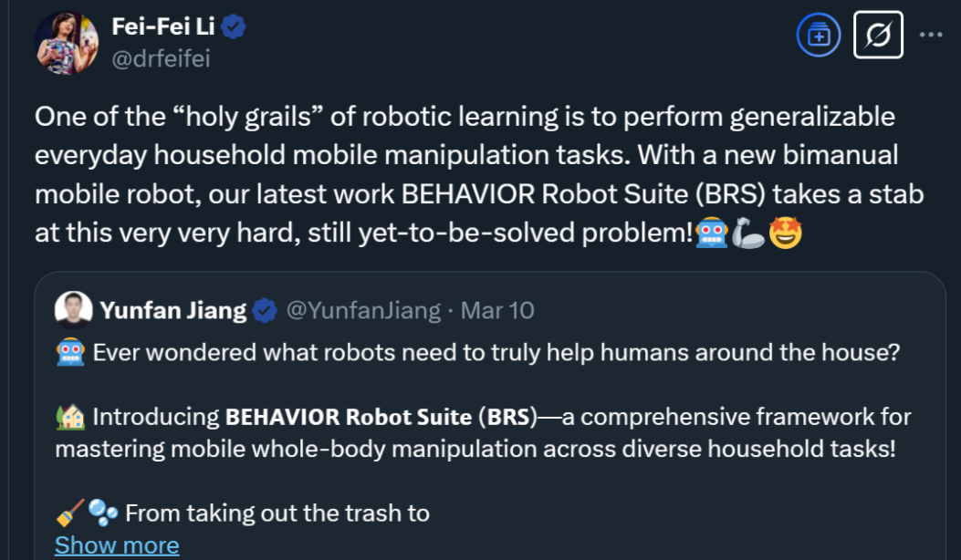Open Yunfan Jiang's name in quoted post
This screenshot has height=560, width=961.
(x=173, y=310)
